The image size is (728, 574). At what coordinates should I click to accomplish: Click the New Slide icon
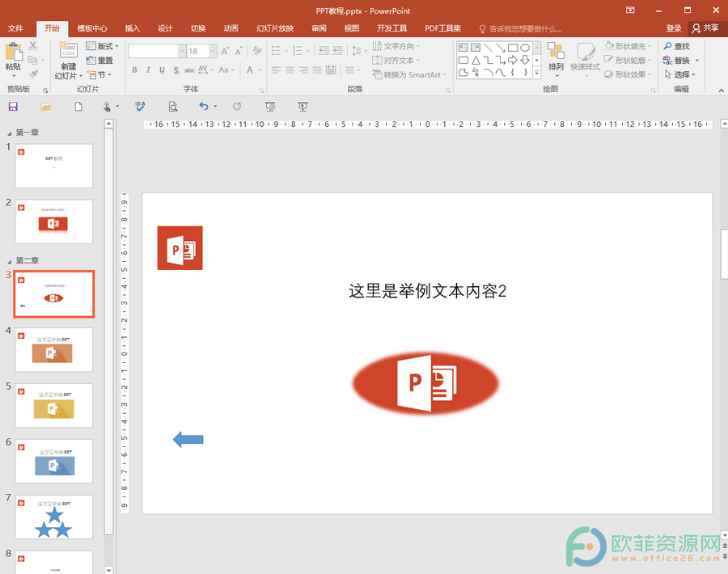(68, 51)
